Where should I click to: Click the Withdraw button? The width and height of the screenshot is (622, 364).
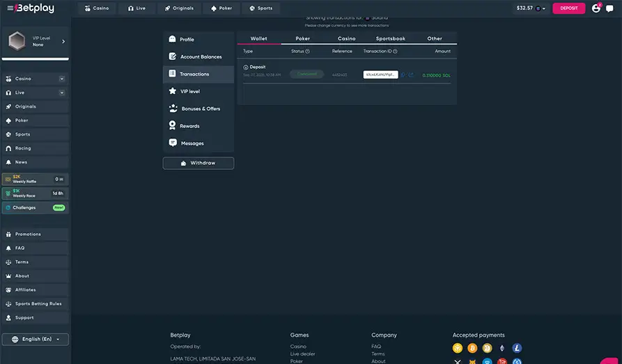tap(199, 163)
